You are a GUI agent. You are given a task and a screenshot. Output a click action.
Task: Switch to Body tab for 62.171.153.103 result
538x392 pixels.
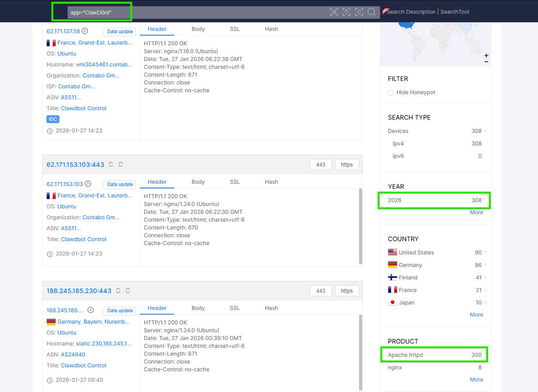[x=198, y=182]
